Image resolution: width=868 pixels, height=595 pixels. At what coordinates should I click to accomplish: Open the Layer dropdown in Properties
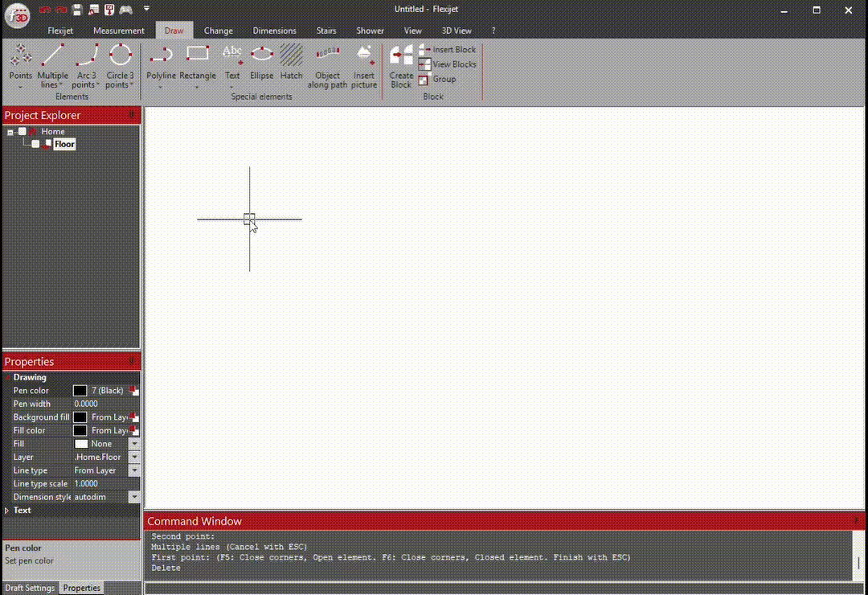point(134,457)
